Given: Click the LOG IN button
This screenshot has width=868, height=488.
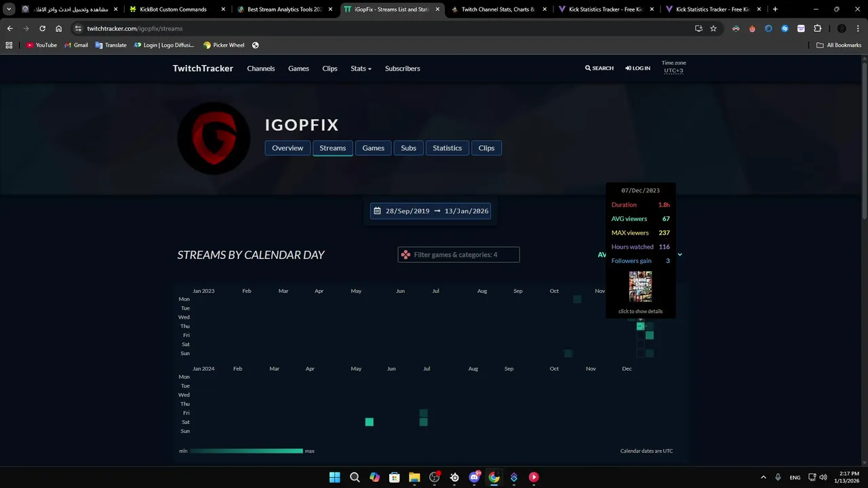Looking at the screenshot, I should pyautogui.click(x=638, y=68).
